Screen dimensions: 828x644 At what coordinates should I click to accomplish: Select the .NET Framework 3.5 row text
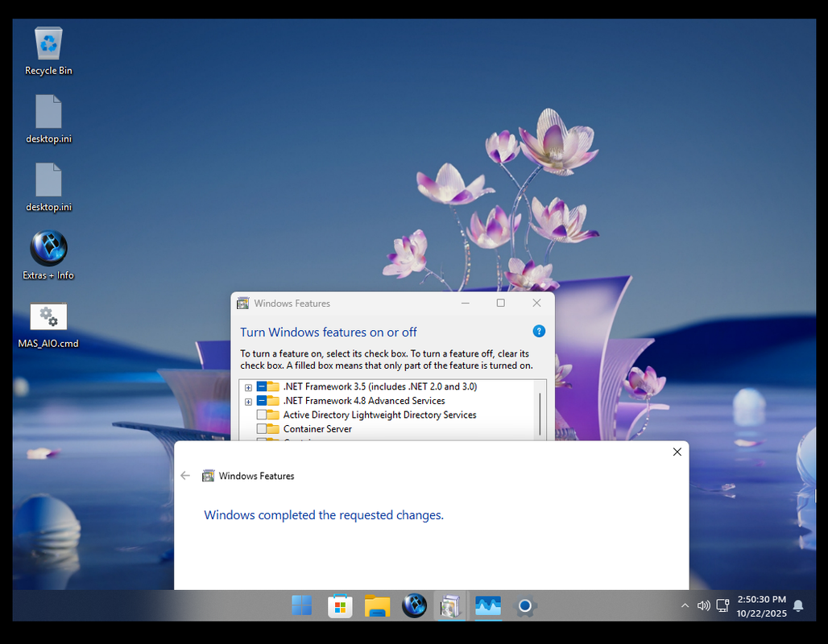coord(380,386)
